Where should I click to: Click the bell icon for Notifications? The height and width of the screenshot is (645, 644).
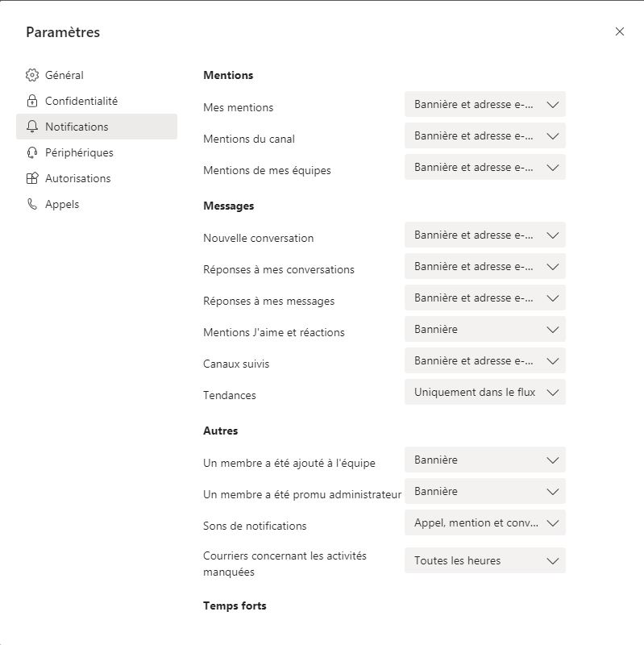click(32, 127)
